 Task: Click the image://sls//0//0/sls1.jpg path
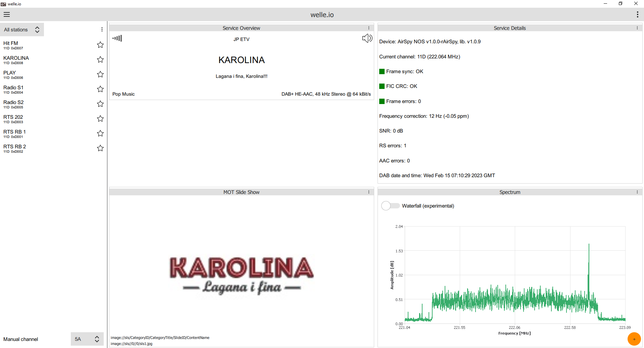132,344
